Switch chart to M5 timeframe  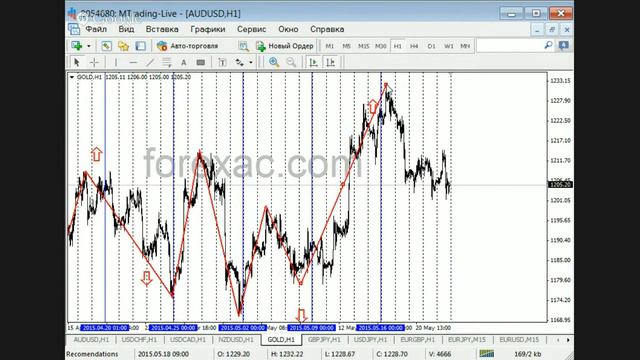(346, 46)
